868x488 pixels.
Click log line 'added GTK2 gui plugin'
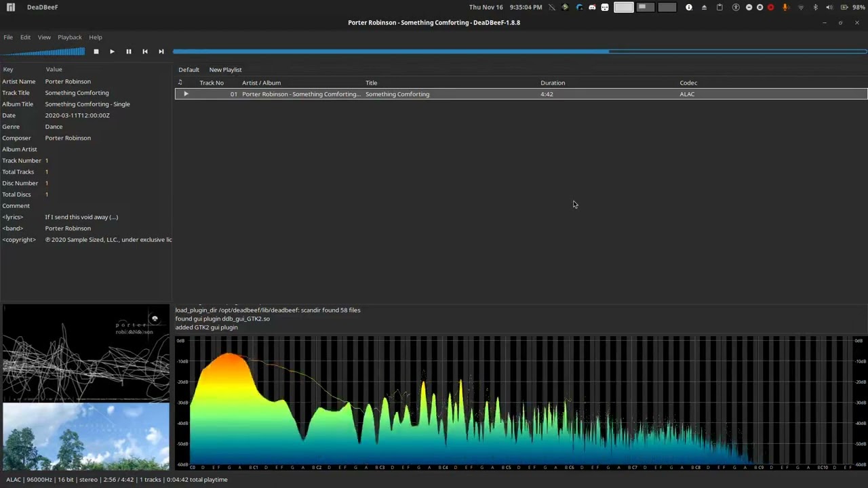click(206, 327)
